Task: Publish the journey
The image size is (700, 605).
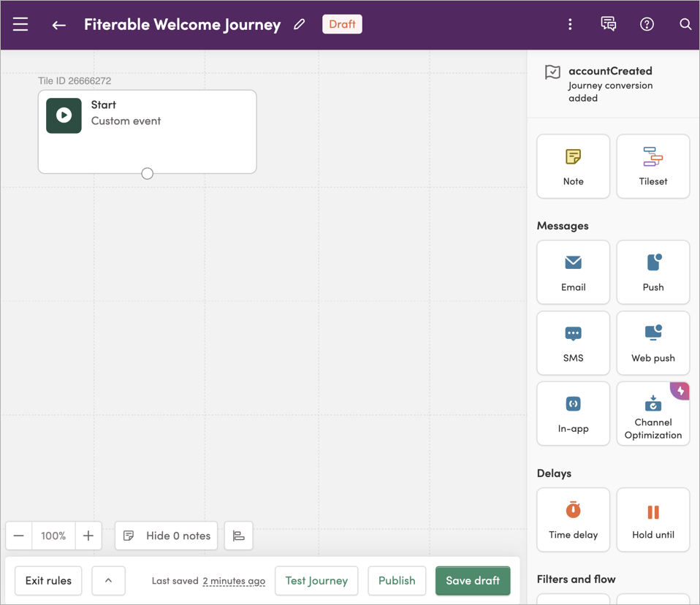Action: point(397,580)
